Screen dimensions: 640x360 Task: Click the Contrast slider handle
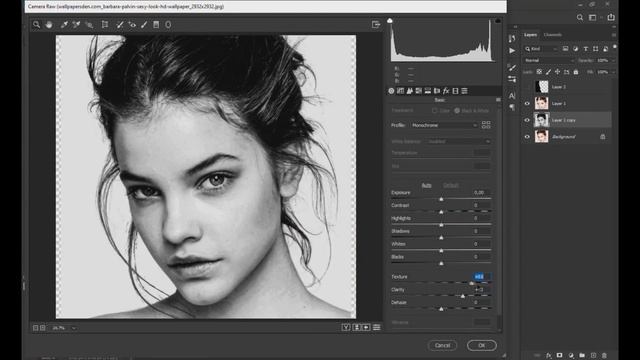coord(441,212)
